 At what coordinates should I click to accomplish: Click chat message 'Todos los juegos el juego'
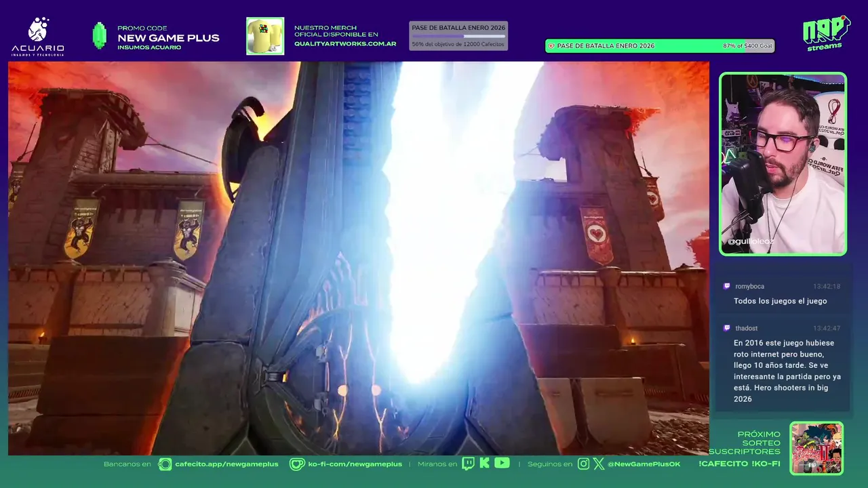point(781,301)
